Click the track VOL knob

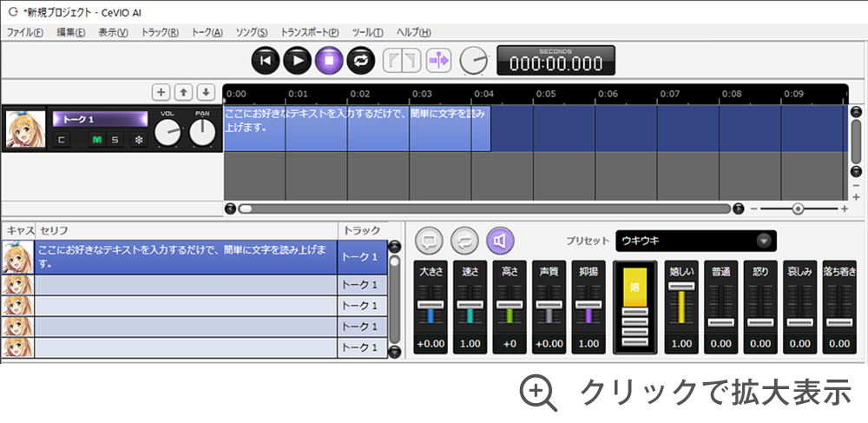click(x=168, y=133)
